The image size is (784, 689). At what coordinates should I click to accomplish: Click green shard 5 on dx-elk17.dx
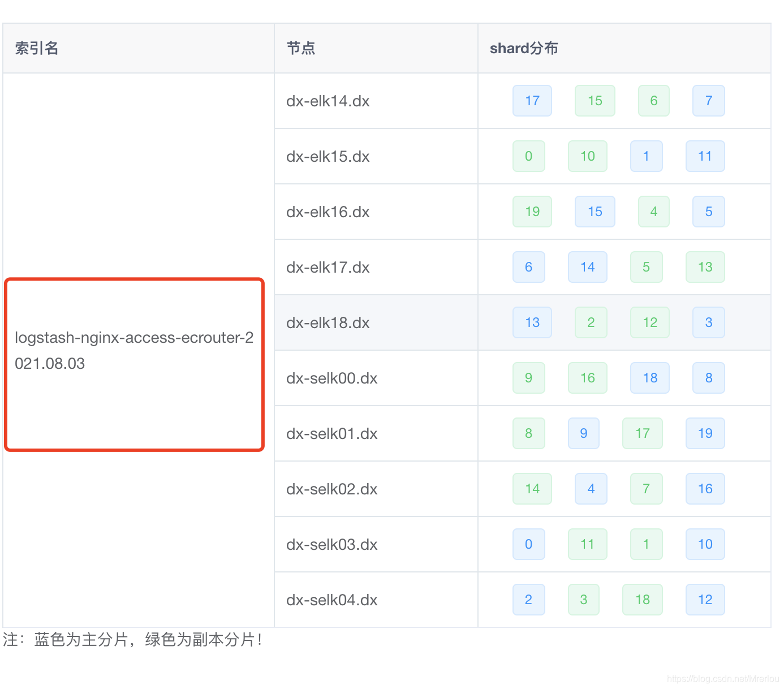[647, 267]
